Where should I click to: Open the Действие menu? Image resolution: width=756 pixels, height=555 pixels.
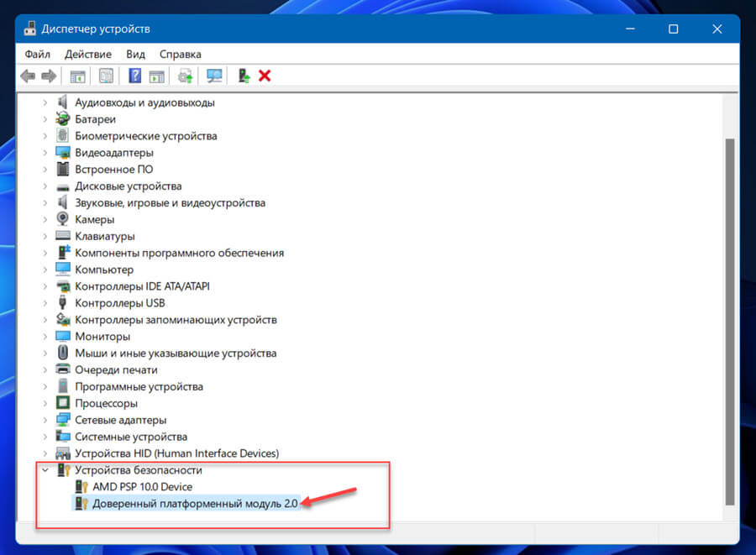87,54
